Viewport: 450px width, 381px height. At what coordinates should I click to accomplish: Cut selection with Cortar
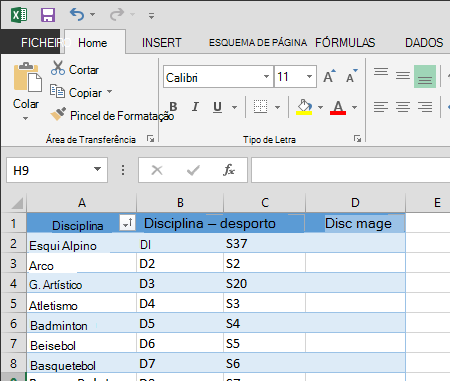[x=75, y=69]
